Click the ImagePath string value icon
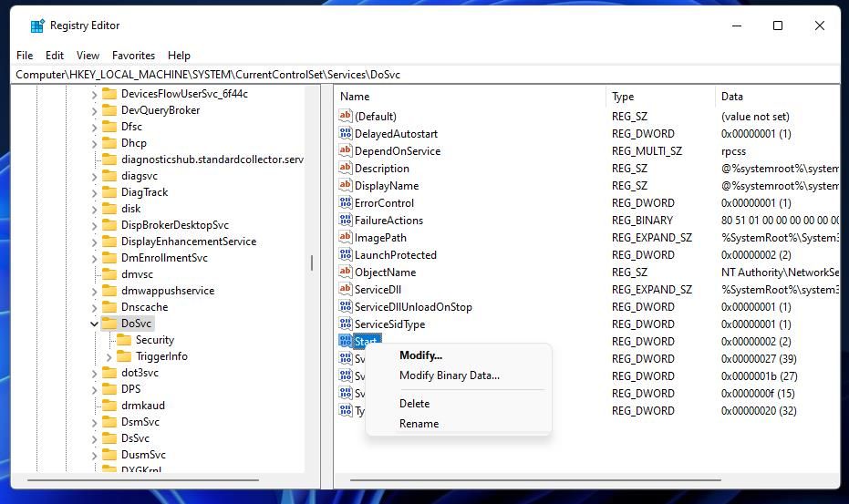 click(345, 237)
